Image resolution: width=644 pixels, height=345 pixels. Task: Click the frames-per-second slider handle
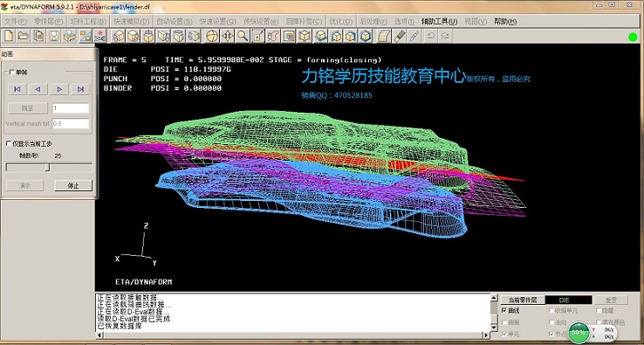coord(48,168)
